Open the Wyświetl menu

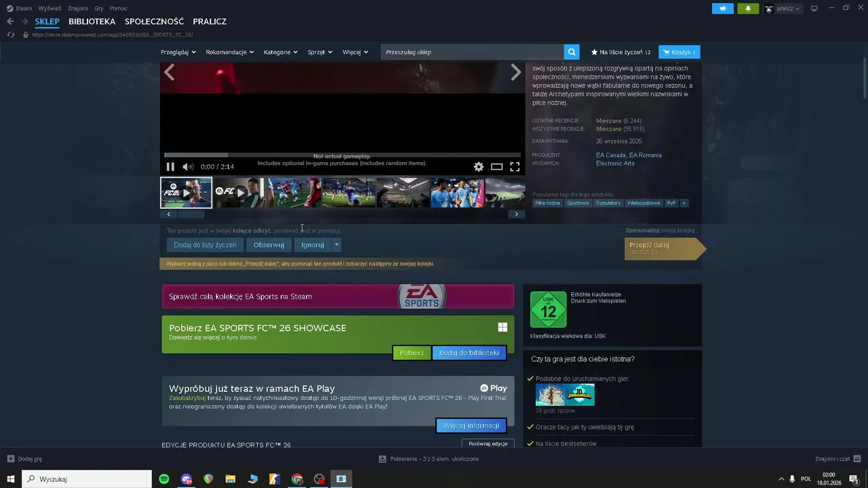[x=50, y=8]
